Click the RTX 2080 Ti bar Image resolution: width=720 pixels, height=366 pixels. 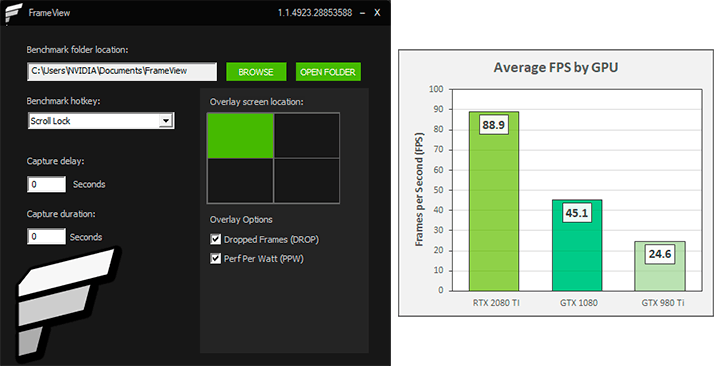coord(494,201)
